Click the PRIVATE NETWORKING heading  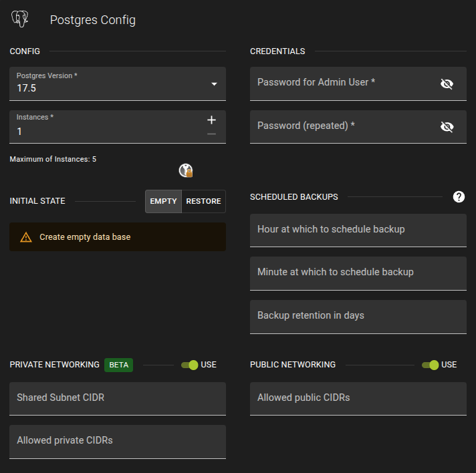click(x=55, y=365)
